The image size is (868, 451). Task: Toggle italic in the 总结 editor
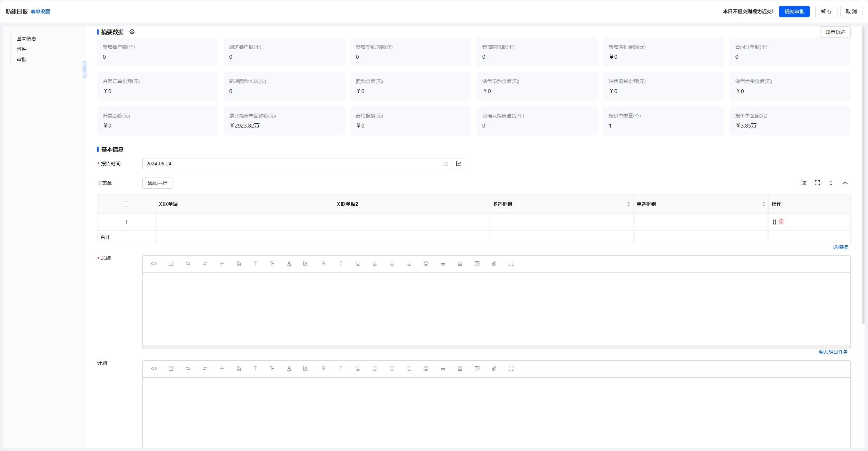341,264
